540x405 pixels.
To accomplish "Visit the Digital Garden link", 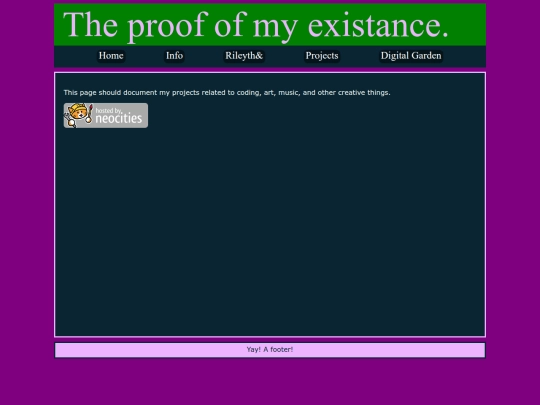I will click(x=411, y=56).
